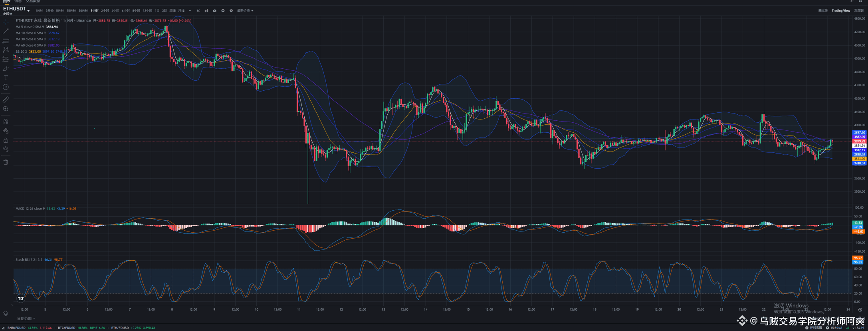Expand more time intervals dropdown arrow
This screenshot has height=331, width=868.
pos(190,11)
